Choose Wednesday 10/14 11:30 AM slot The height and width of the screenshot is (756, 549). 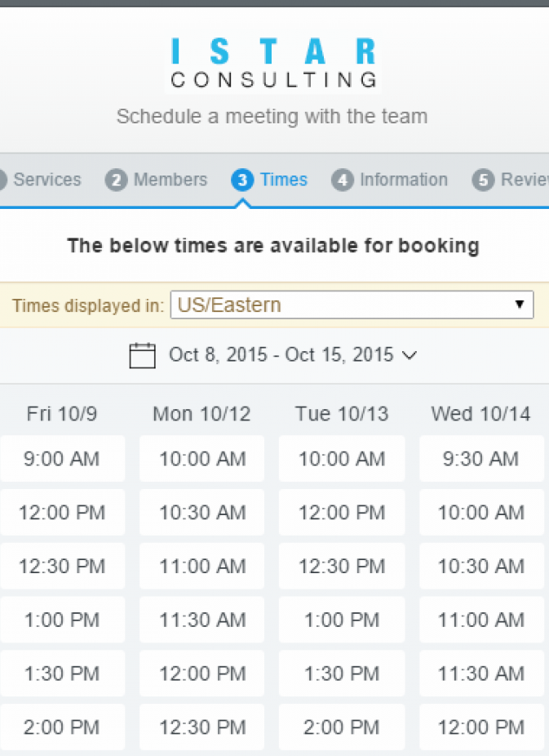481,673
